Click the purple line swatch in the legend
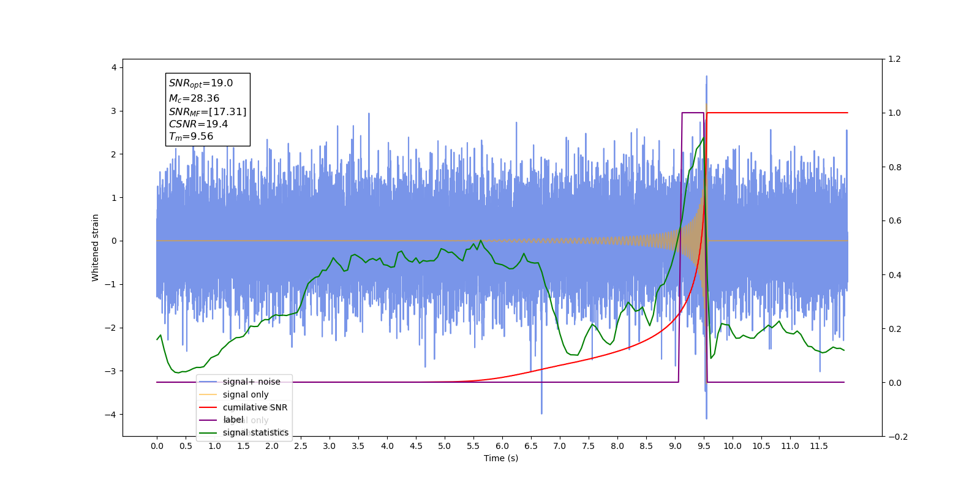This screenshot has height=490, width=980. point(208,420)
